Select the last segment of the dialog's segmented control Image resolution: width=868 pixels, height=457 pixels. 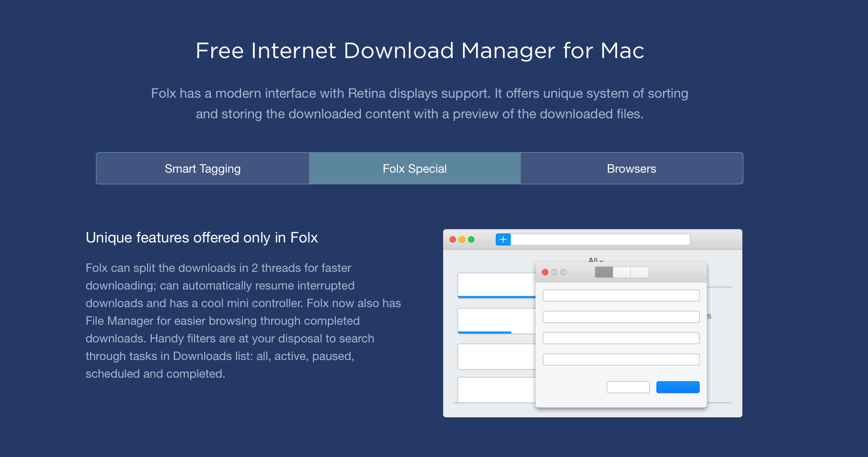coord(639,272)
